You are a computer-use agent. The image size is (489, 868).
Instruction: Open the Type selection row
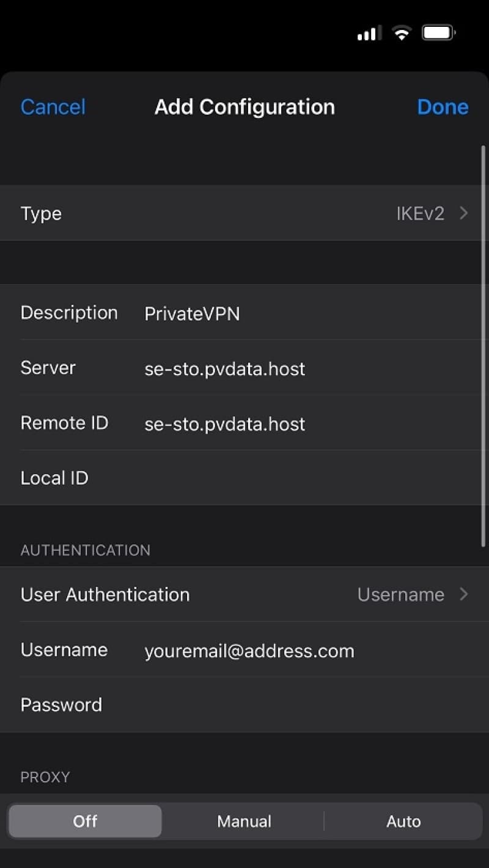(x=244, y=213)
